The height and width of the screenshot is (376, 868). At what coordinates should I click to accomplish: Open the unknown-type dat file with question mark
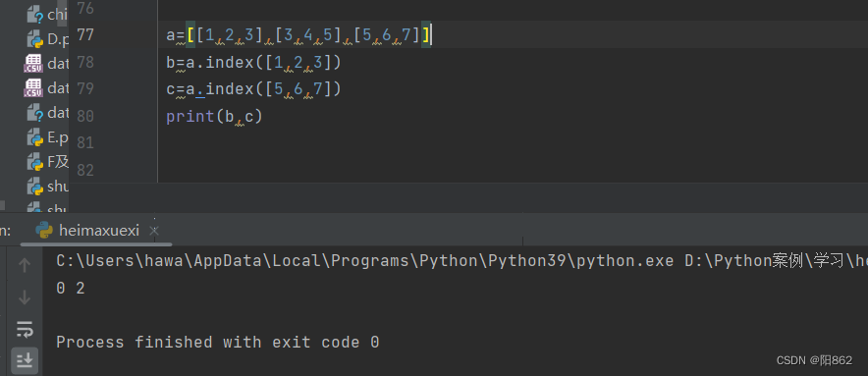47,113
